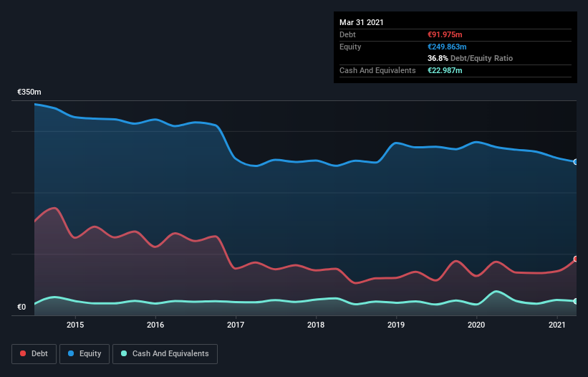Toggle the Equity legend button
The width and height of the screenshot is (588, 377).
[85, 354]
